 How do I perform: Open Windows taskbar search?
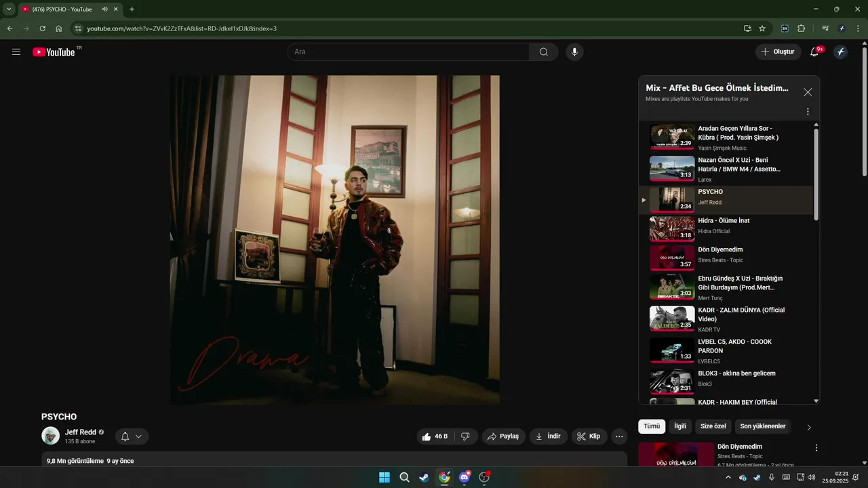404,477
